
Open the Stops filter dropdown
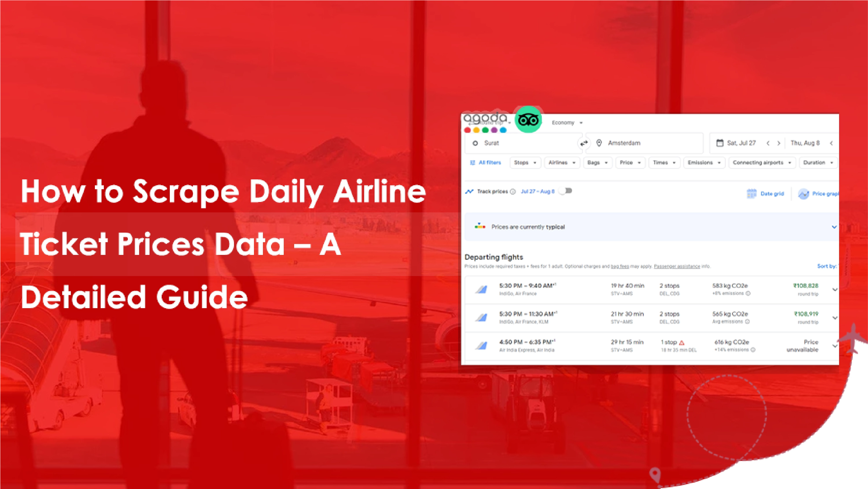(525, 163)
